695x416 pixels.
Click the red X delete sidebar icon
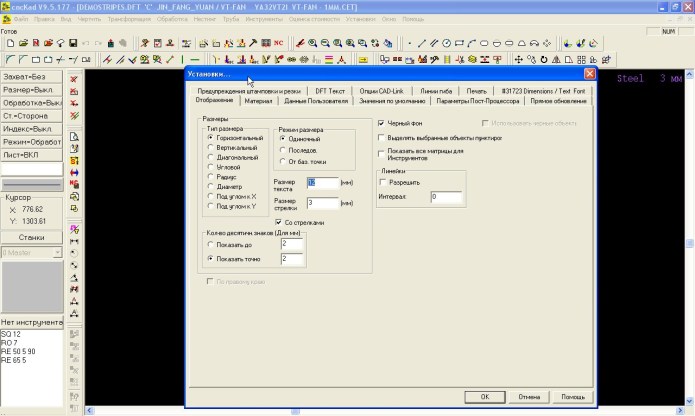coord(74,79)
